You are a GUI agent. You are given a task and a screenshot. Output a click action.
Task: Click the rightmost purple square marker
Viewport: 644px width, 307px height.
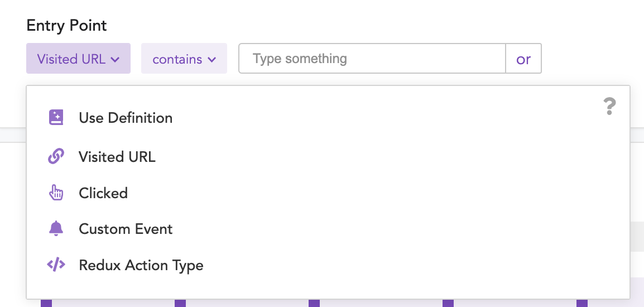point(582,303)
